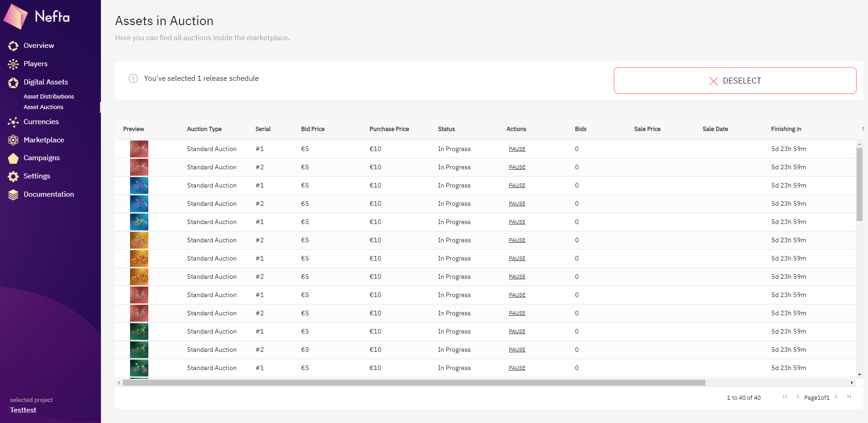Click the 'Page1of1' pagination label
Viewport: 868px width, 423px height.
pyautogui.click(x=816, y=398)
